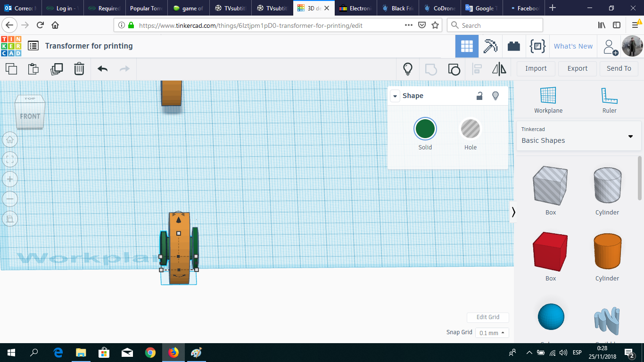Switch to Facebook browser tab
Image resolution: width=644 pixels, height=362 pixels.
pos(523,8)
